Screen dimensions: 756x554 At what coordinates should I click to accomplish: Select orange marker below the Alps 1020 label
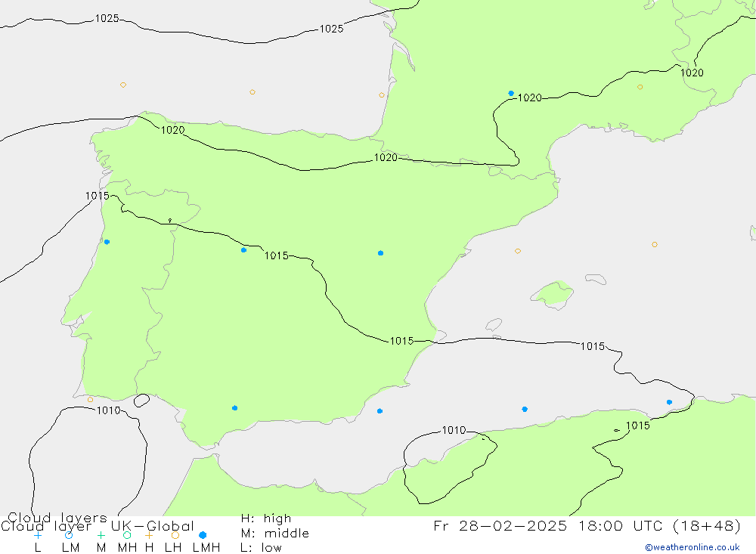tap(640, 87)
